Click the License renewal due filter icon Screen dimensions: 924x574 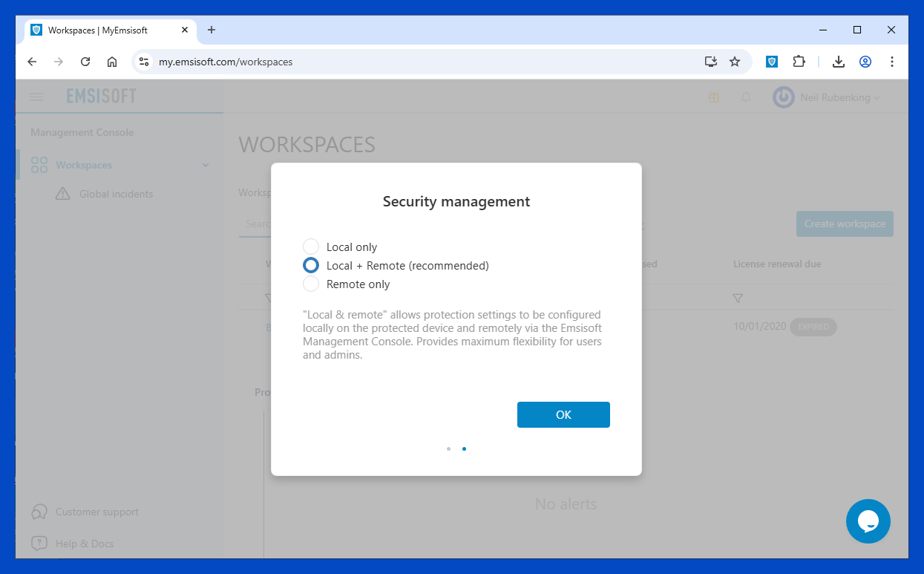point(738,298)
